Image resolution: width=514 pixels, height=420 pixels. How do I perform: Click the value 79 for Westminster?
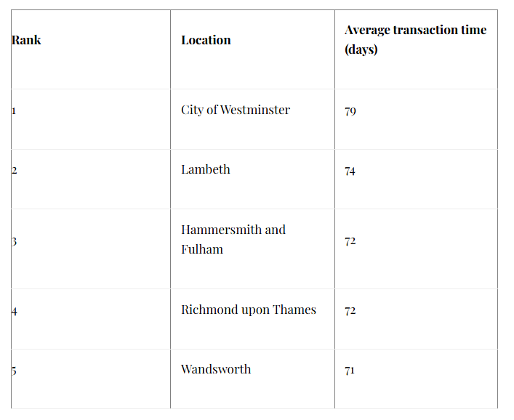(x=350, y=111)
